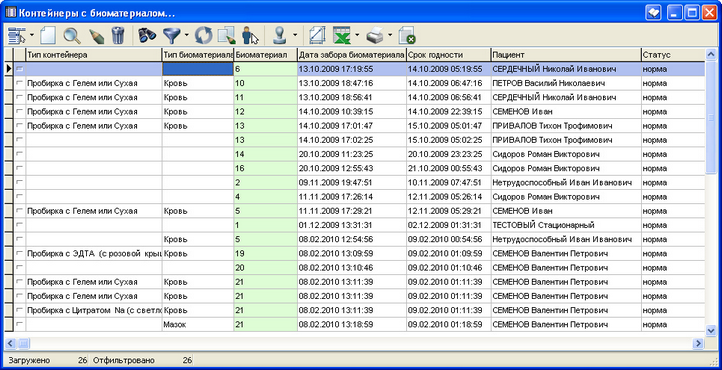The image size is (722, 370).
Task: Refresh the list with circular arrows icon
Action: point(203,35)
